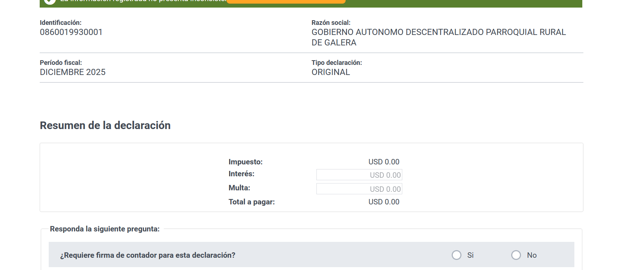Click the Impuesto USD 0.00 value

tap(384, 162)
